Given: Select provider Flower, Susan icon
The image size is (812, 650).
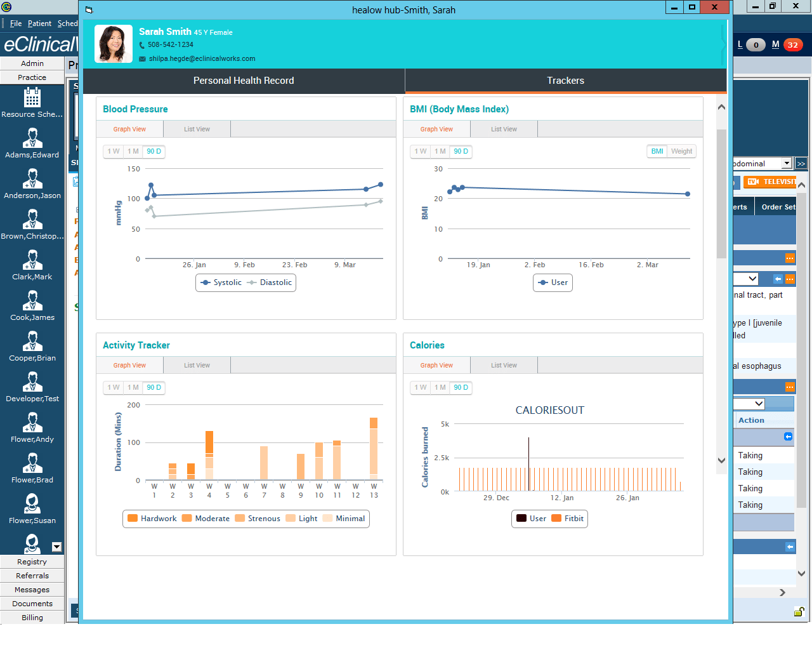Looking at the screenshot, I should point(32,504).
